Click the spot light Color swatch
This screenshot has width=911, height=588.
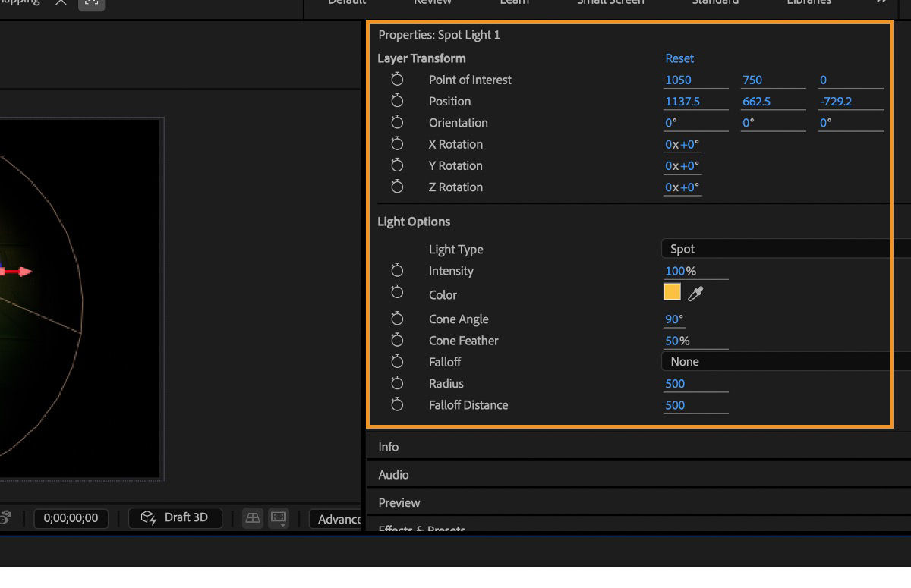(x=672, y=292)
